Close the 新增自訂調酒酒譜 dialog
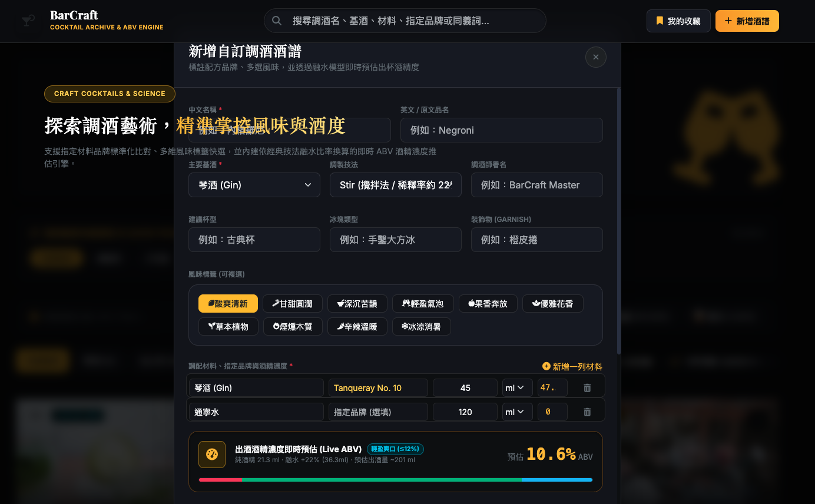 tap(595, 57)
